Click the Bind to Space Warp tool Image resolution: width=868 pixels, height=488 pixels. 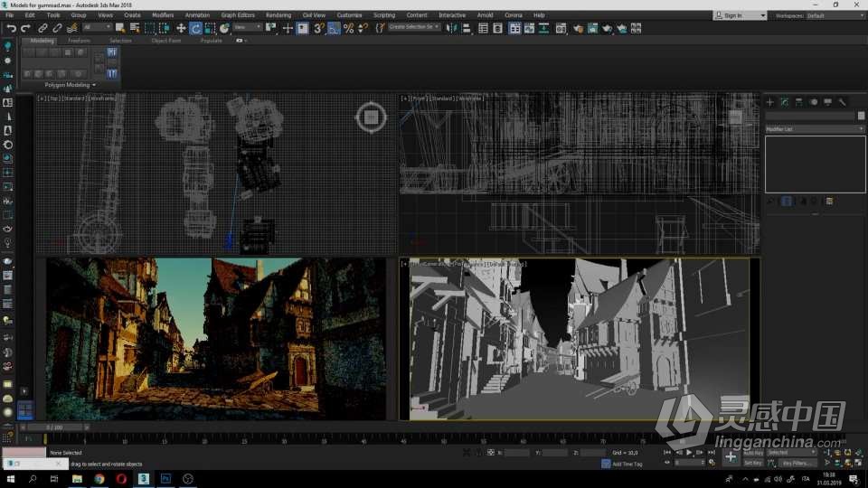click(x=72, y=28)
